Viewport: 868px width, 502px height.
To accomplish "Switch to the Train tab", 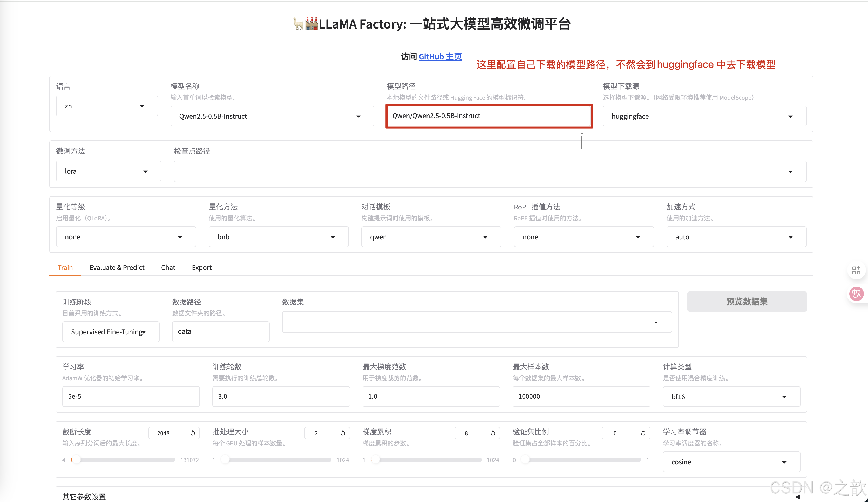I will (65, 267).
